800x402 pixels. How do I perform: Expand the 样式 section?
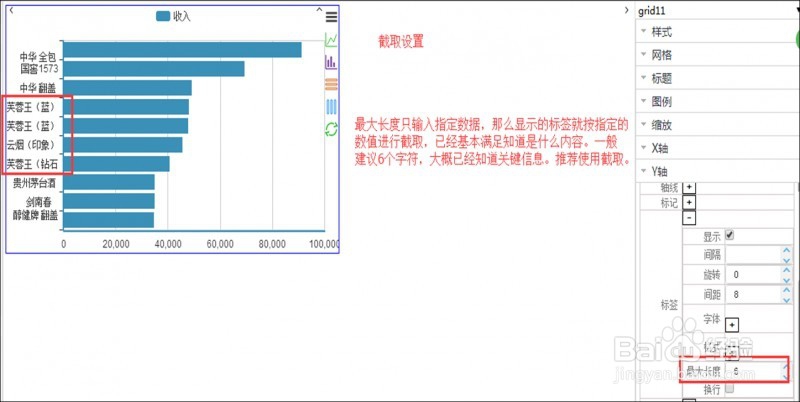point(717,33)
